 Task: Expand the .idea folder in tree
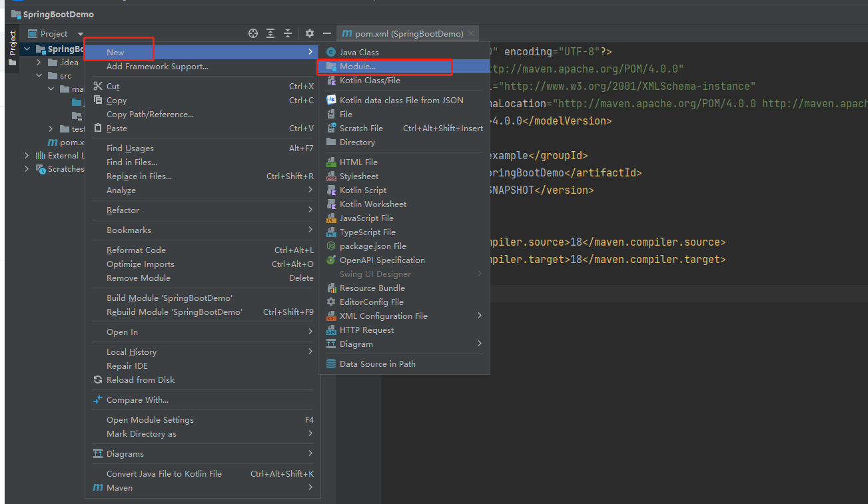click(x=39, y=63)
